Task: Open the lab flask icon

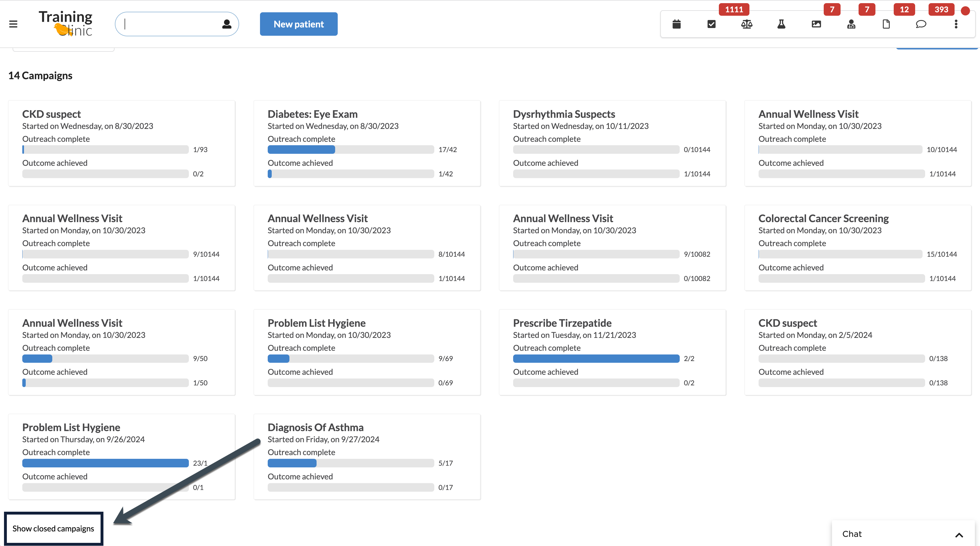Action: point(781,24)
